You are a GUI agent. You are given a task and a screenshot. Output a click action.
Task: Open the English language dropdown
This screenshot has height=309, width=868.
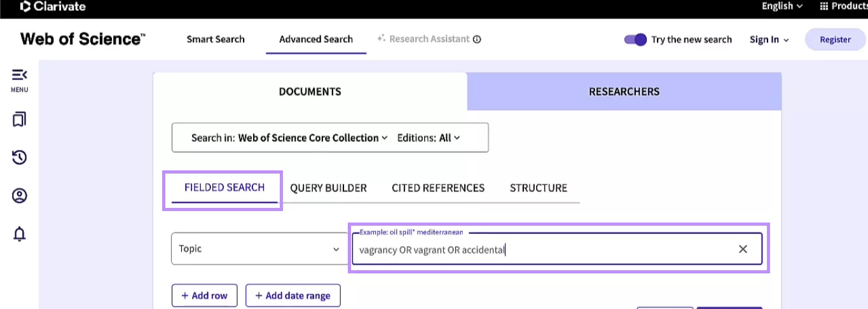tap(782, 6)
